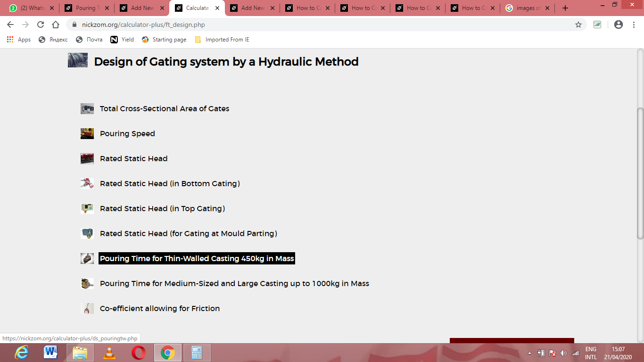
Task: Click the Medium-Sized and Large Casting thumbnail icon
Action: point(87,284)
